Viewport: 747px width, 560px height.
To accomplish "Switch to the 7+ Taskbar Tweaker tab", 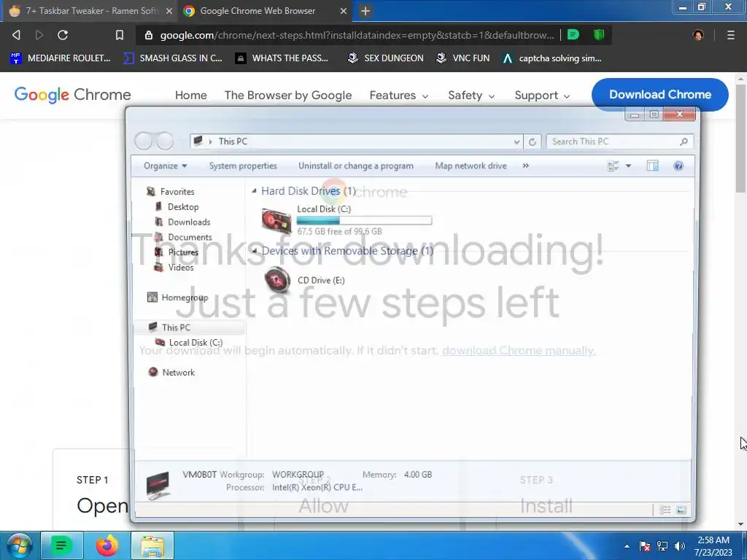I will click(x=90, y=11).
